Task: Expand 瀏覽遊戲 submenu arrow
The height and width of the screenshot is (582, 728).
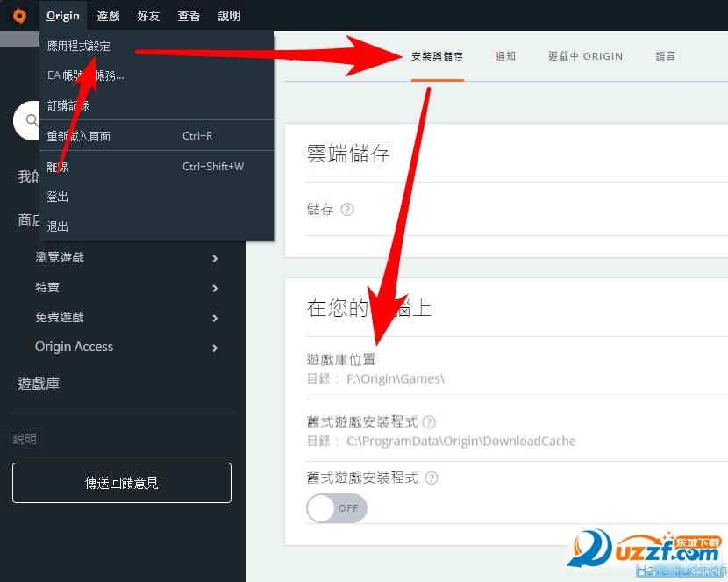Action: pos(215,258)
